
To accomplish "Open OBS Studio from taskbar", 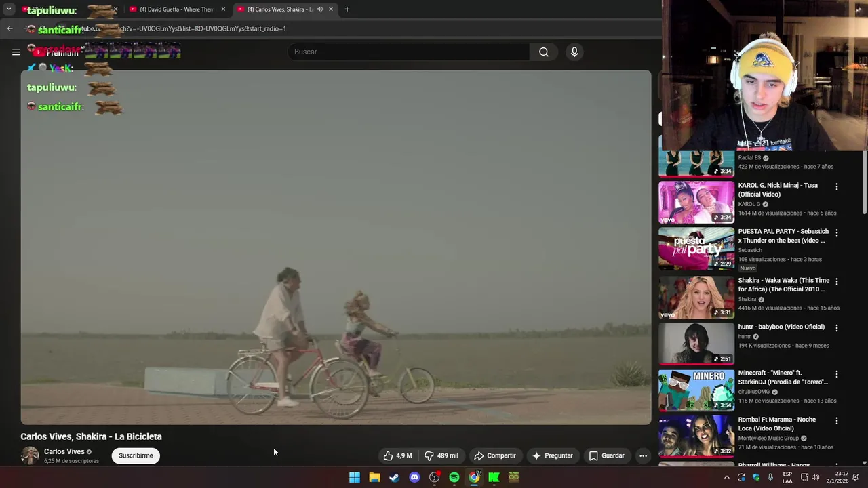I will point(434,477).
